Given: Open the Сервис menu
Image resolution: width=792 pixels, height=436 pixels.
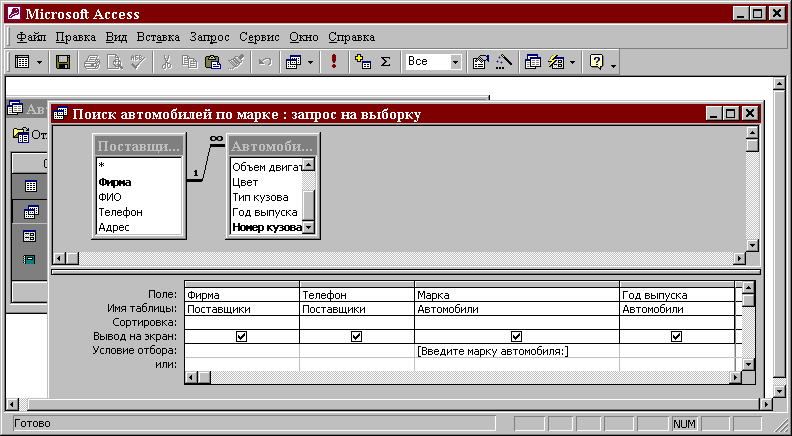Looking at the screenshot, I should pos(259,37).
